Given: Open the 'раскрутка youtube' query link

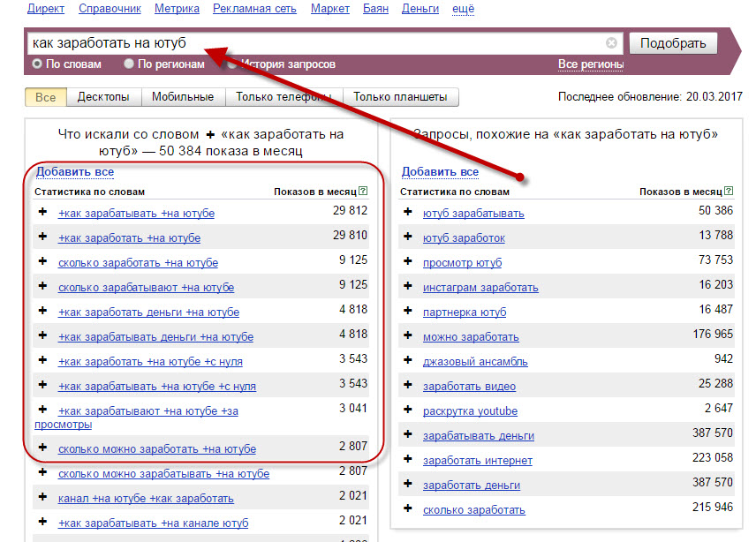Looking at the screenshot, I should (470, 411).
